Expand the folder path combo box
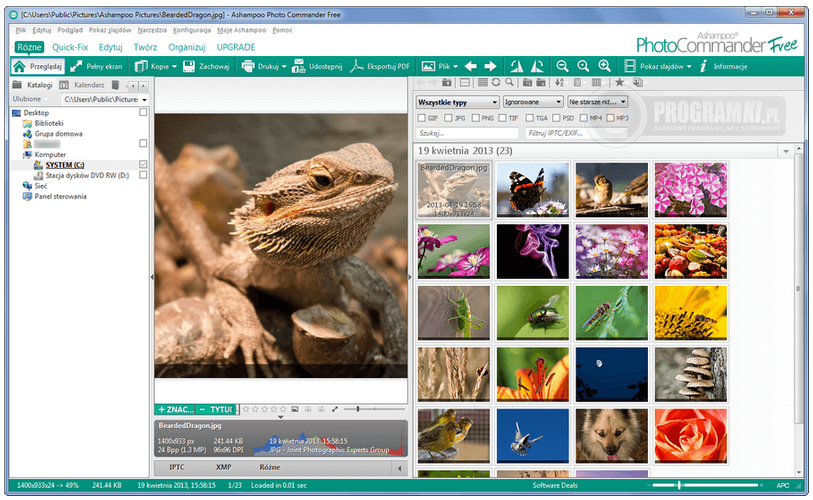Viewport: 813px width, 500px height. 144,100
